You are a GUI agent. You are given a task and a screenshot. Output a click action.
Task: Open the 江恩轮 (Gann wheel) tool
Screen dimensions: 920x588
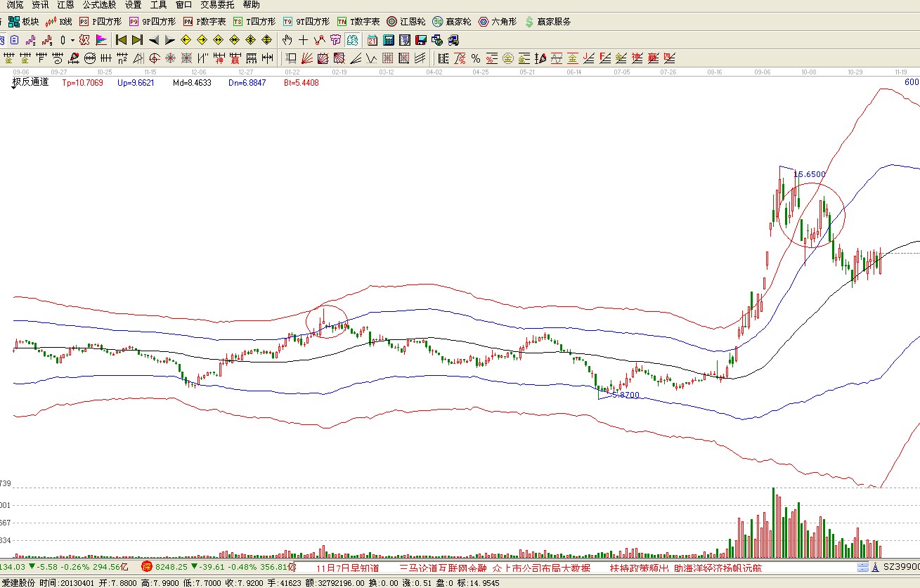pyautogui.click(x=406, y=22)
